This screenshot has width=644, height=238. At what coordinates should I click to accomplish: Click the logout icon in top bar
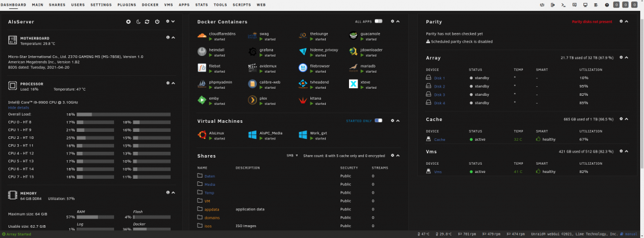(x=553, y=5)
